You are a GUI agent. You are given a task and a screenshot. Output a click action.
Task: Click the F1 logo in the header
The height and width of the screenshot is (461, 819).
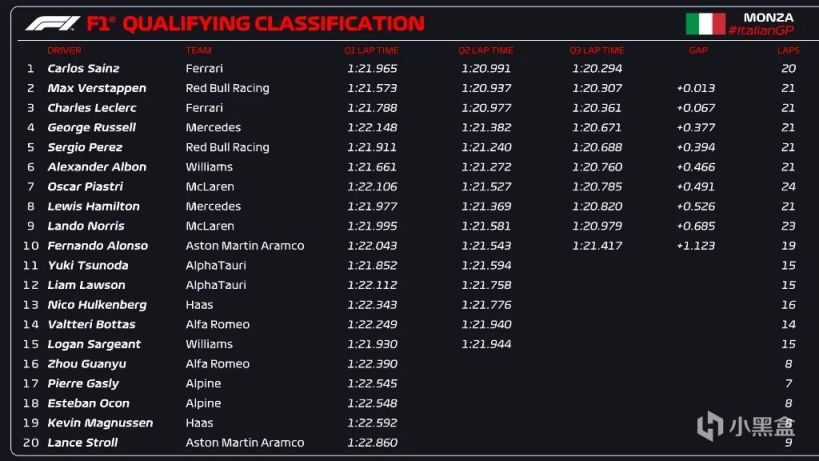[x=52, y=23]
